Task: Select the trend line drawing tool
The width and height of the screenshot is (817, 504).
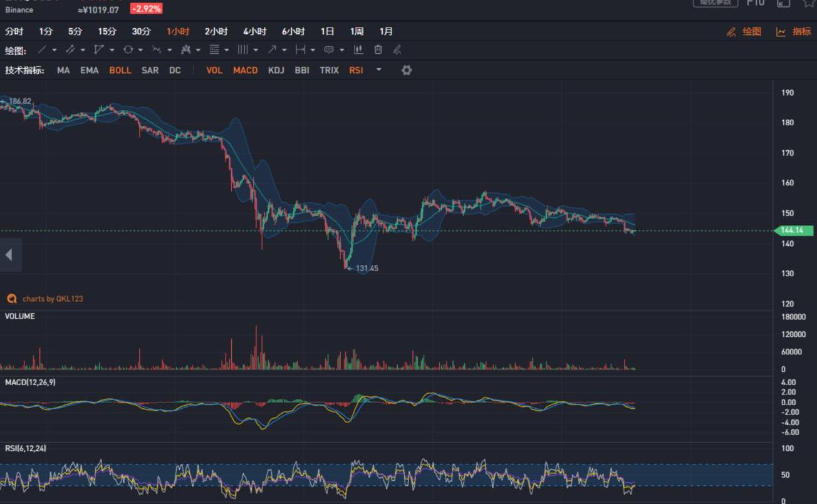Action: 42,50
